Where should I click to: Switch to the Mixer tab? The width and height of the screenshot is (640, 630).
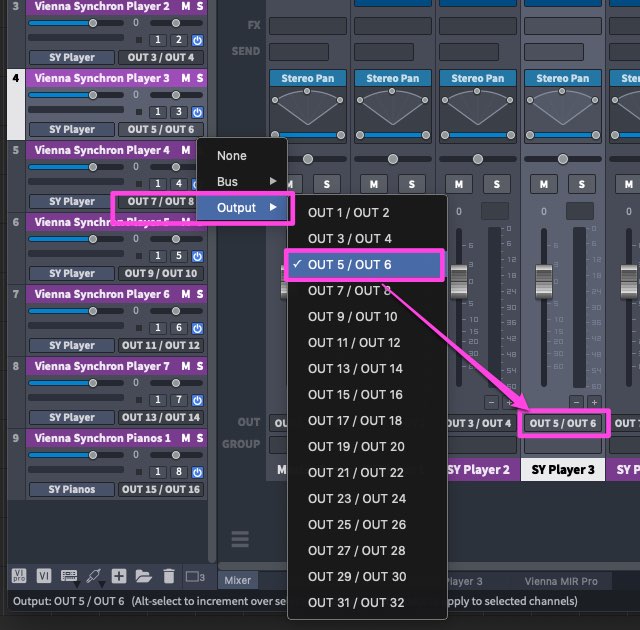point(238,580)
